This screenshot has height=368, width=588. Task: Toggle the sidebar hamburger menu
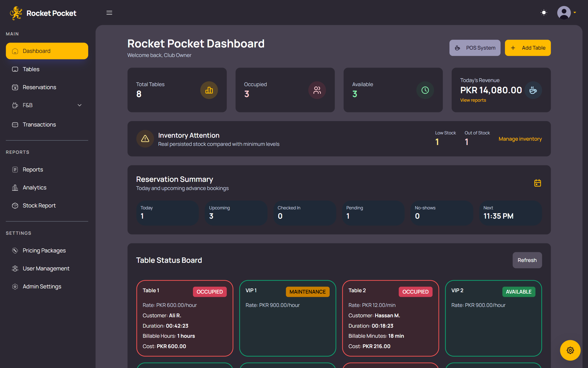(x=109, y=13)
